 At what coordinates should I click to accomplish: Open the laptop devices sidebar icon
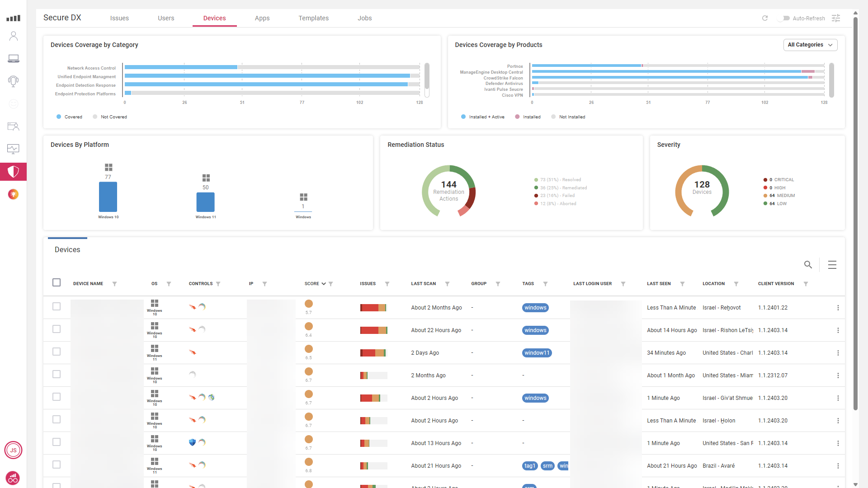click(x=14, y=59)
